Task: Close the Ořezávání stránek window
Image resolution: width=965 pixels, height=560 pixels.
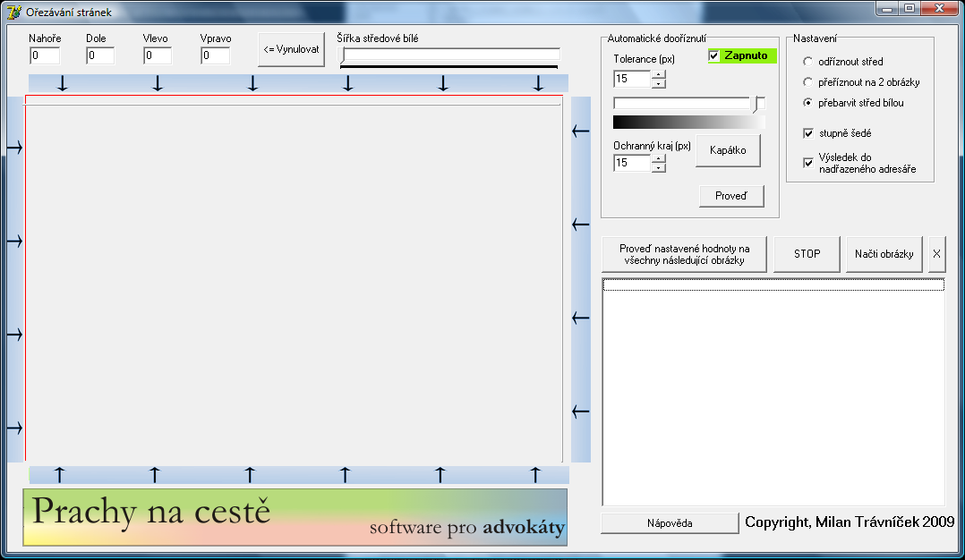Action: [940, 9]
